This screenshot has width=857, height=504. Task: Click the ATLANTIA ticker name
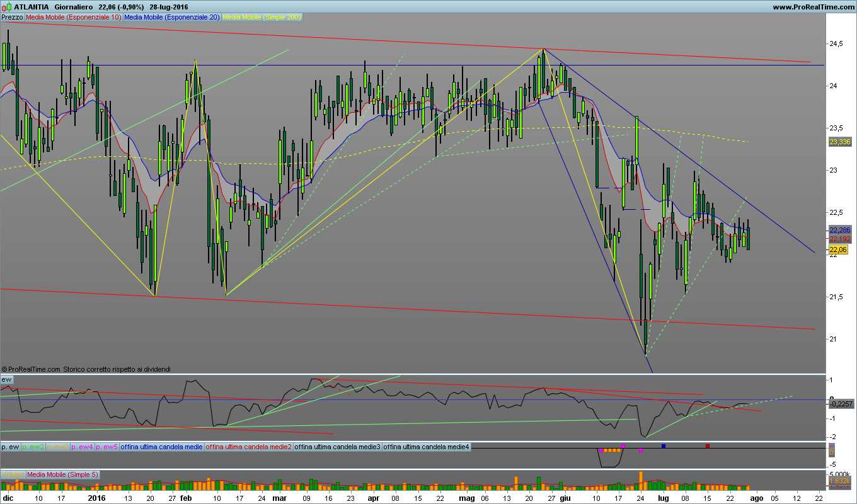(x=32, y=7)
